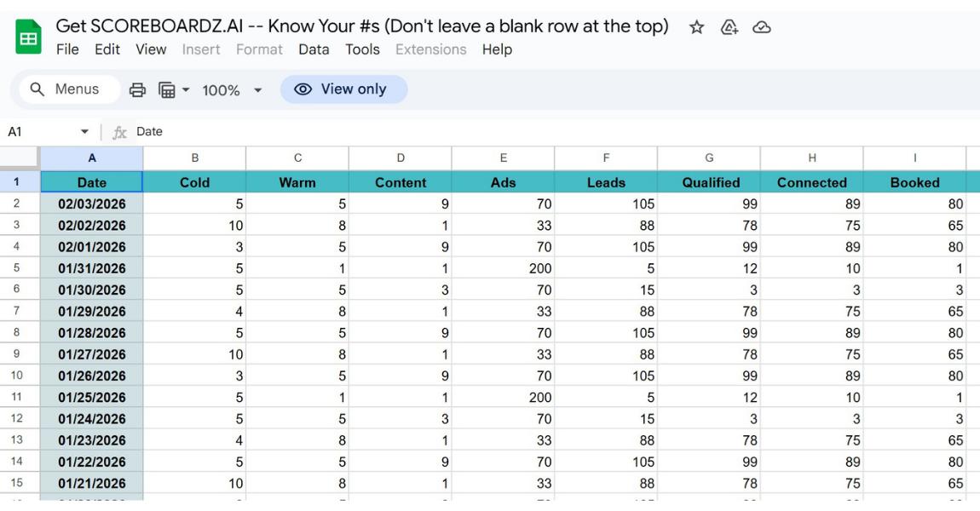Click the Leads header cell

[606, 182]
